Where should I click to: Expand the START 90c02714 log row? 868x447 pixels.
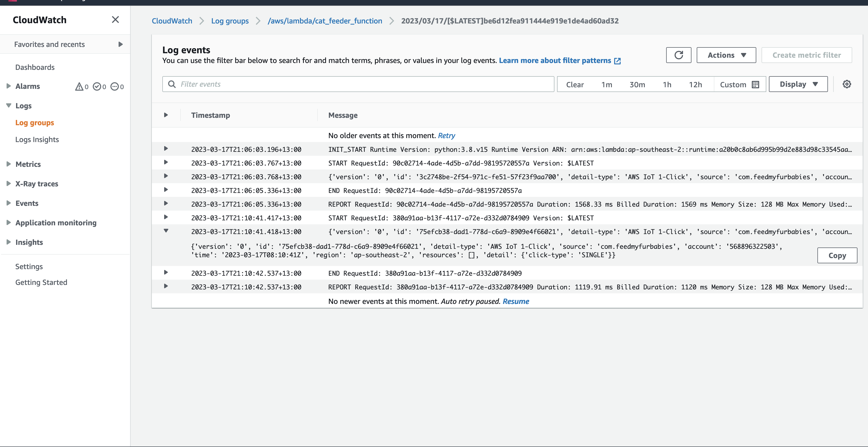click(166, 162)
